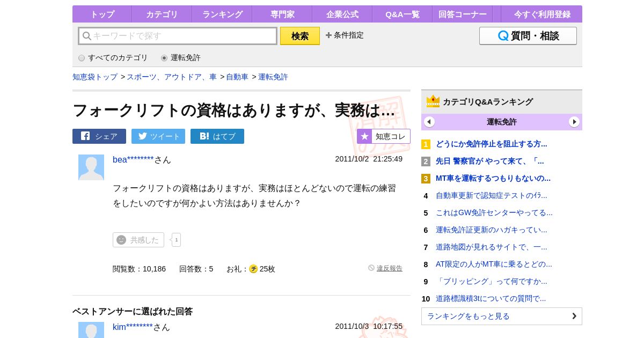Click the yellow 検索 search button

300,36
